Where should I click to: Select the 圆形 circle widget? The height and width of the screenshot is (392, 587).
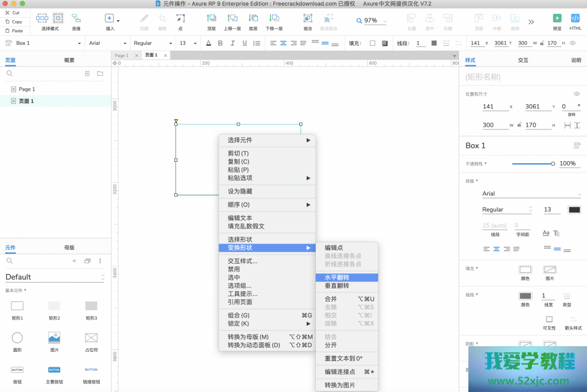tap(17, 338)
